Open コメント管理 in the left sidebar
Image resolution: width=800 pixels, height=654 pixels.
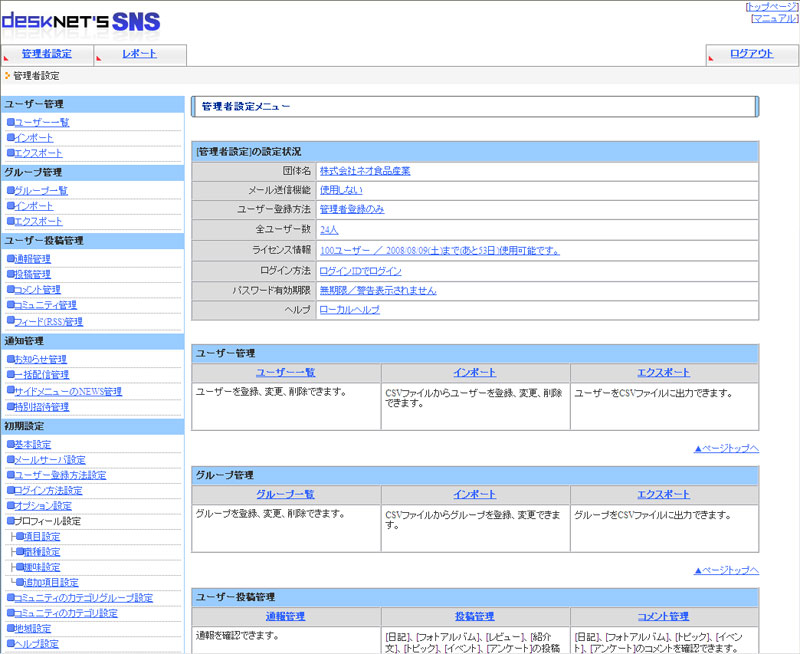click(x=37, y=290)
